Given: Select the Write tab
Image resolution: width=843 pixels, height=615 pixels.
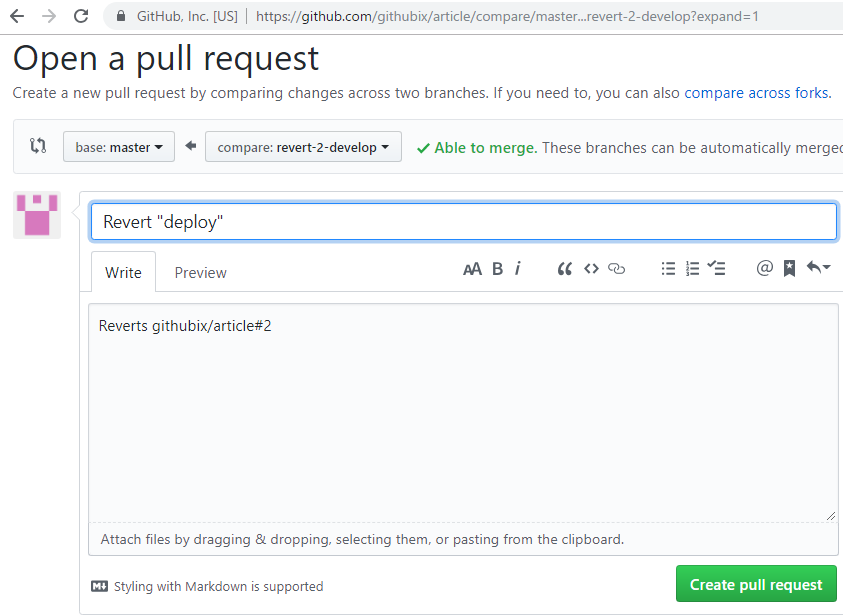Looking at the screenshot, I should coord(123,271).
